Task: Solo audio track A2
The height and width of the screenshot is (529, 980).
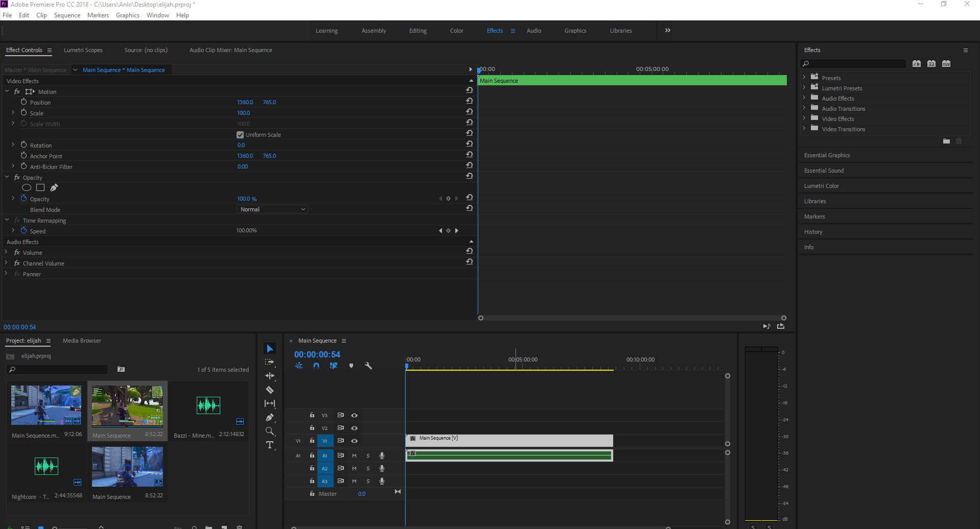Action: click(368, 468)
